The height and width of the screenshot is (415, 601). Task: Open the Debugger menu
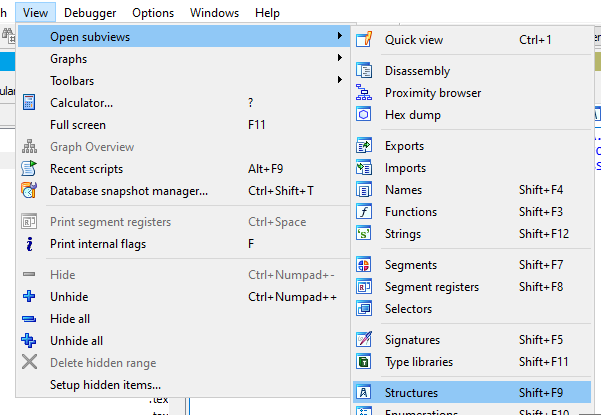click(89, 13)
